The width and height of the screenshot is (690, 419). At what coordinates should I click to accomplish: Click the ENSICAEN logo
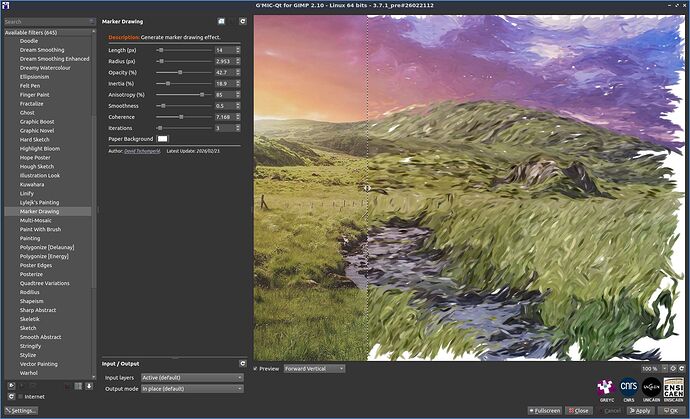pos(674,386)
